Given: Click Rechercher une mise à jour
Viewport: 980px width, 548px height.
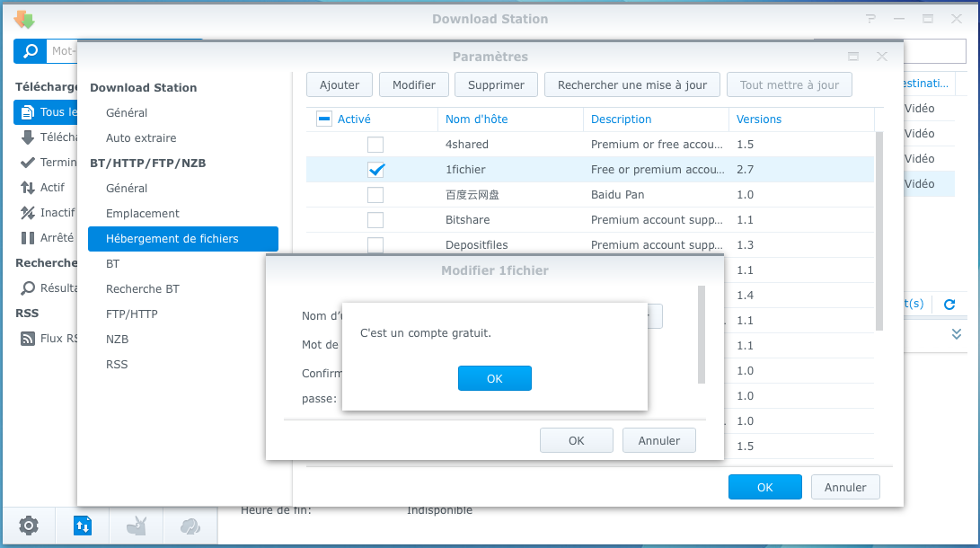Looking at the screenshot, I should pos(631,85).
